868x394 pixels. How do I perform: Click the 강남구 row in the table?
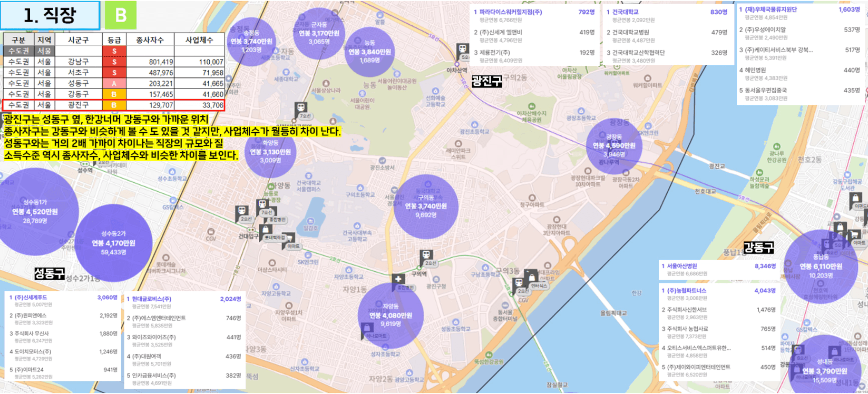[114, 62]
